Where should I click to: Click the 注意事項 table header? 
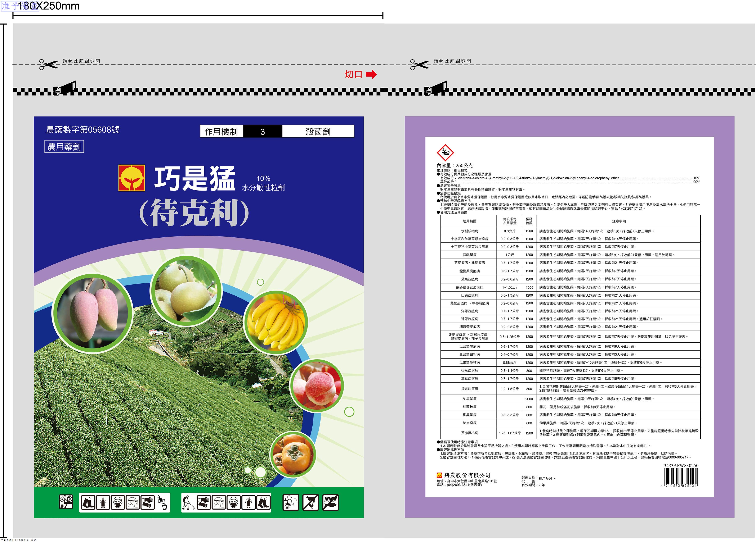pyautogui.click(x=619, y=221)
